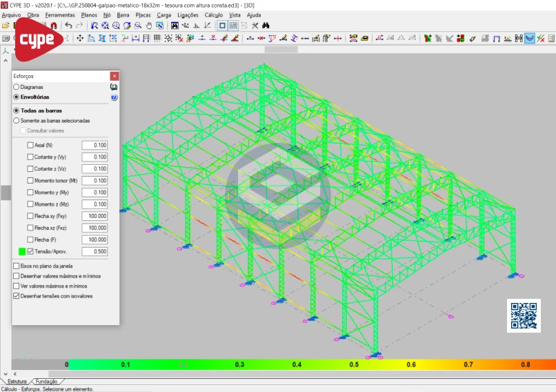The height and width of the screenshot is (392, 556).
Task: Click the open folder icon
Action: 6,26
